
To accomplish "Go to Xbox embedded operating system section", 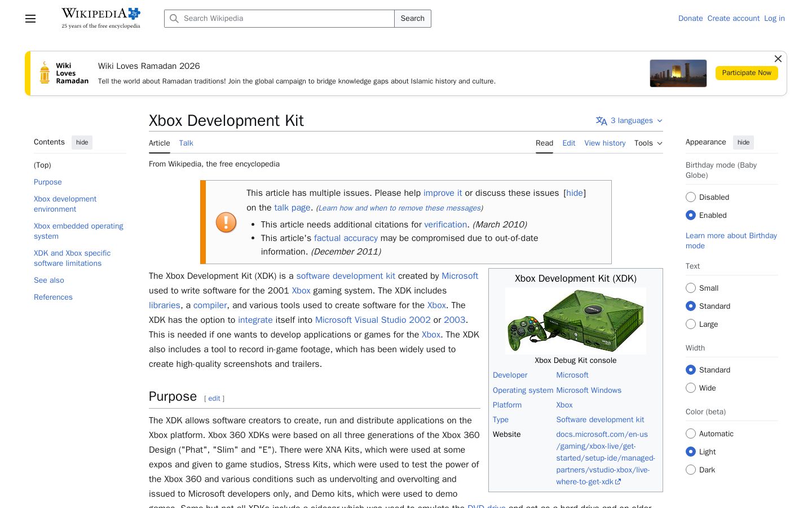I will (78, 231).
